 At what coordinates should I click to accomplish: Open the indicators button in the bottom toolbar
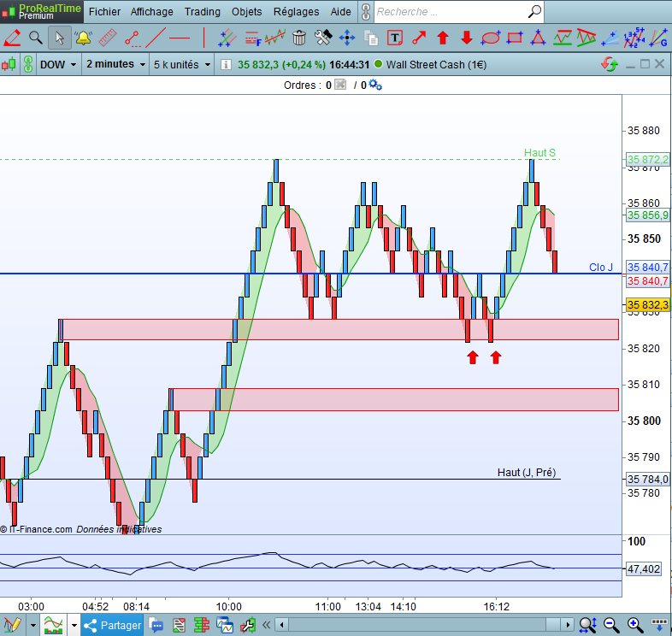54,625
